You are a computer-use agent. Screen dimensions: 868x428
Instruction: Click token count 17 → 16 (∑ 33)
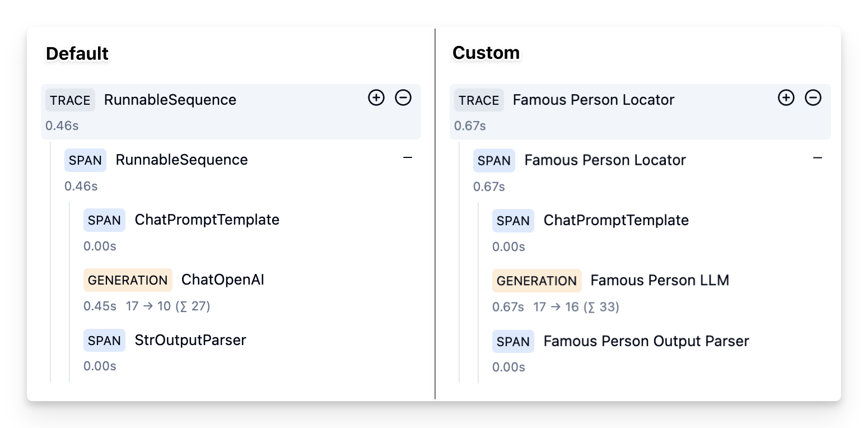tap(576, 307)
